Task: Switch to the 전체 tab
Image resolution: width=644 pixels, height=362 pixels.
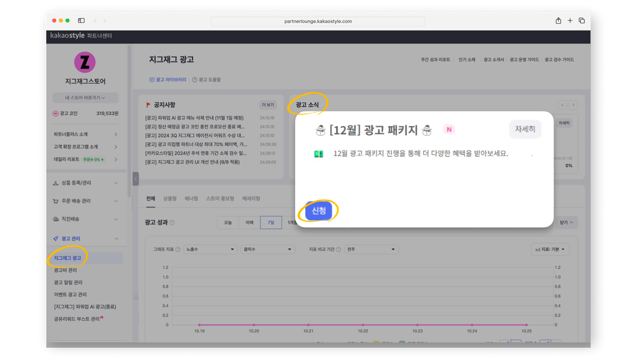Action: tap(151, 199)
